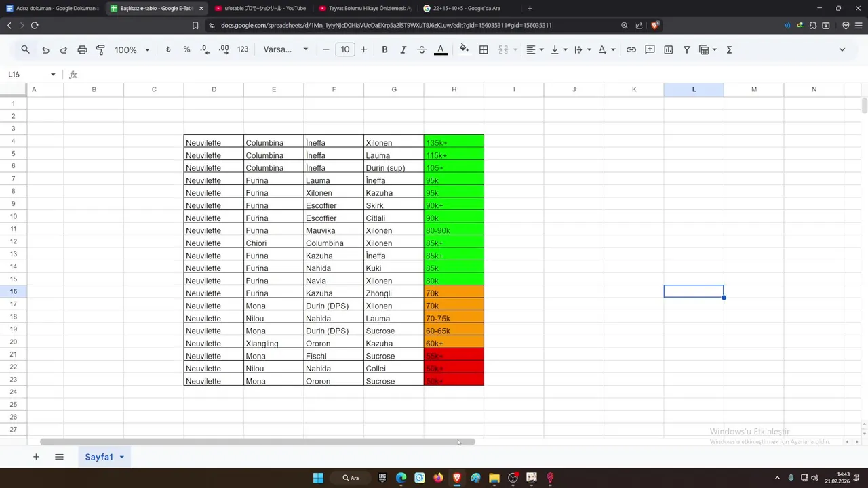This screenshot has height=488, width=868.
Task: Open text wrapping dropdown
Action: tap(583, 49)
